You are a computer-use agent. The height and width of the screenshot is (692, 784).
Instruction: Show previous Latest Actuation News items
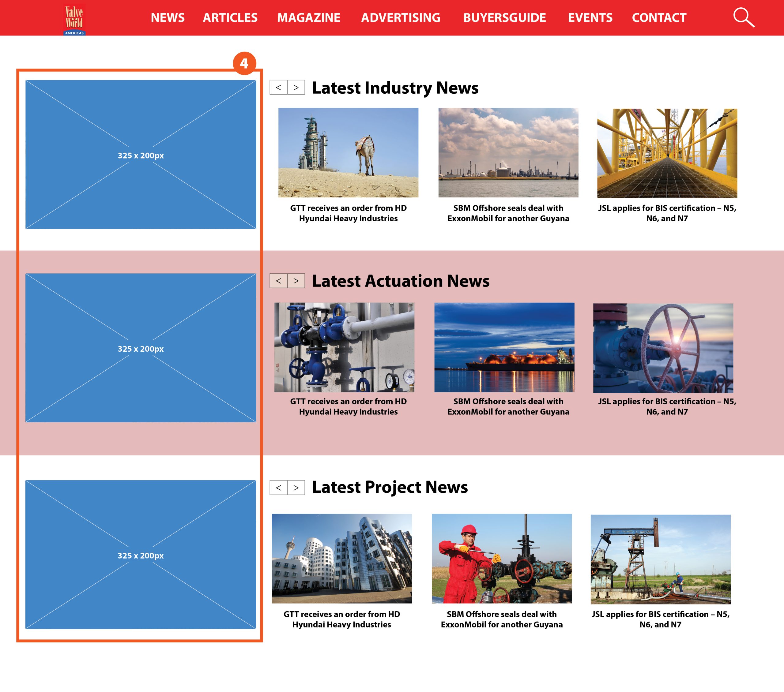(278, 281)
